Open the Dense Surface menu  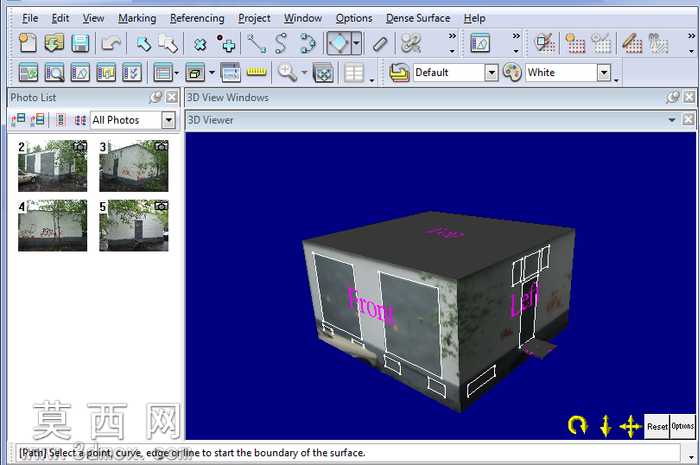418,18
